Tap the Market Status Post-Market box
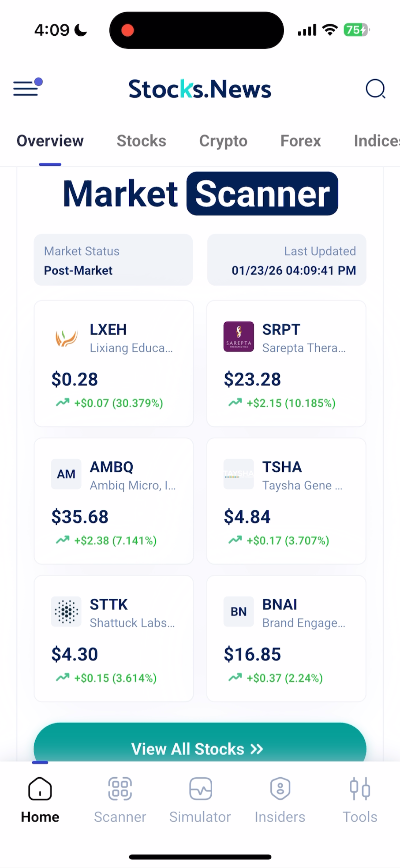The image size is (400, 868). tap(113, 260)
